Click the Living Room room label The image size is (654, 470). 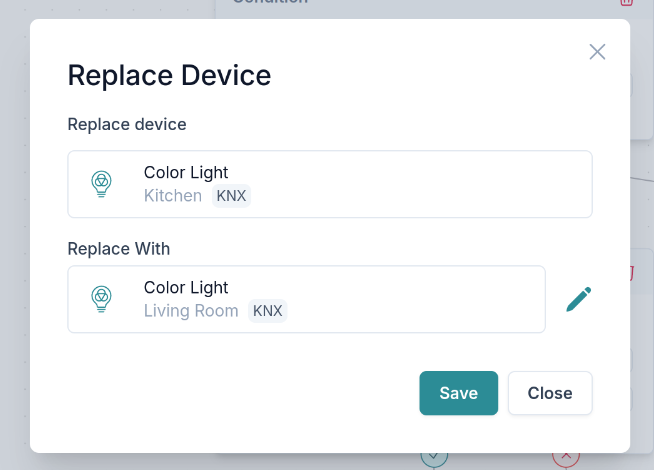click(x=191, y=311)
